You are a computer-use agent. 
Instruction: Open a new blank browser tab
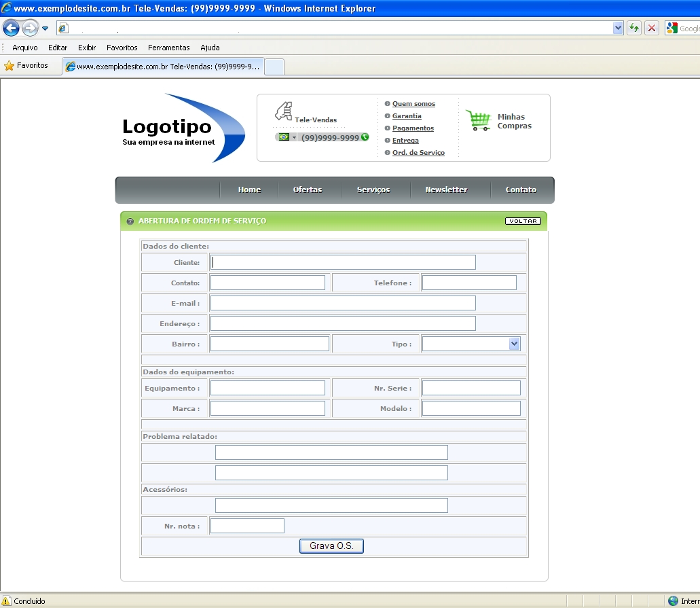[x=274, y=67]
